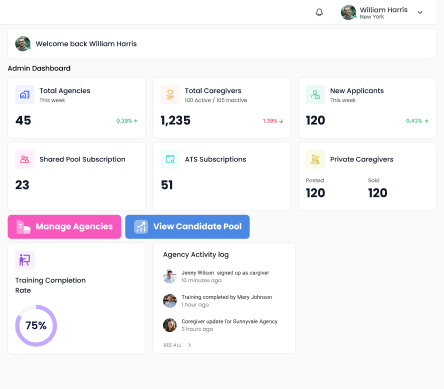Screen dimensions: 444x389
Task: Click the Training Completion Rate icon
Action: coord(25,260)
